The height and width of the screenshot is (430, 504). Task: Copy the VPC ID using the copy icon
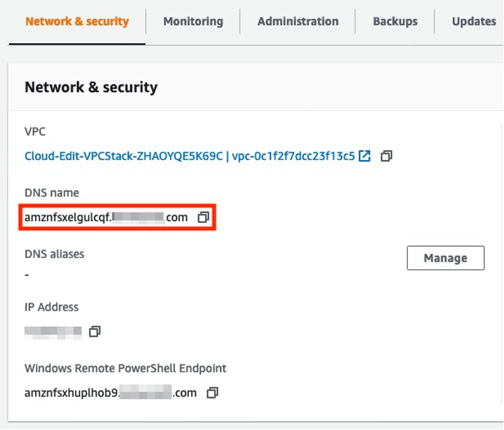point(386,157)
